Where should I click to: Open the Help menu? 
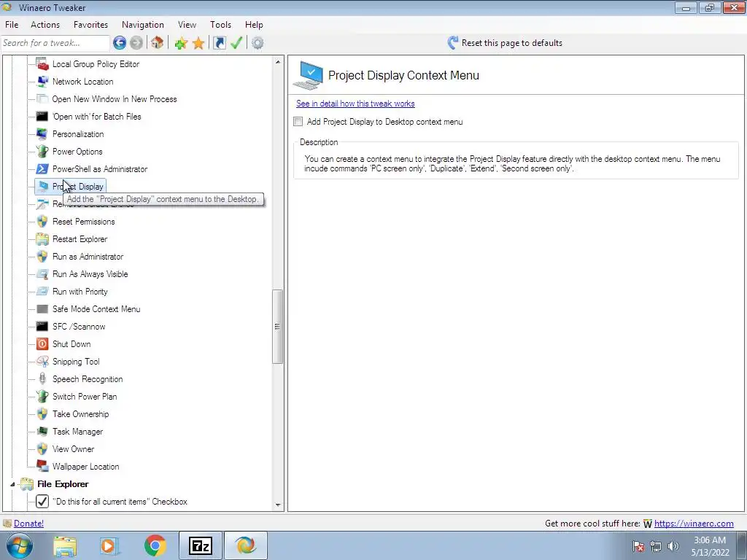pos(254,25)
